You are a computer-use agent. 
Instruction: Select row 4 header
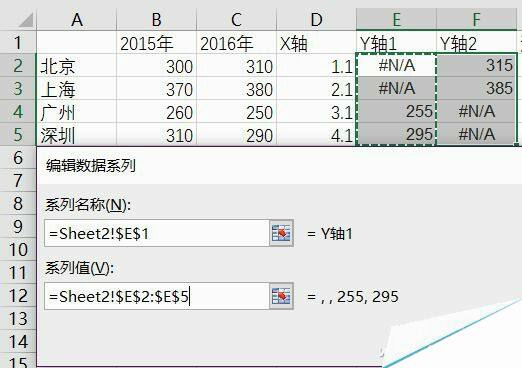click(x=18, y=111)
